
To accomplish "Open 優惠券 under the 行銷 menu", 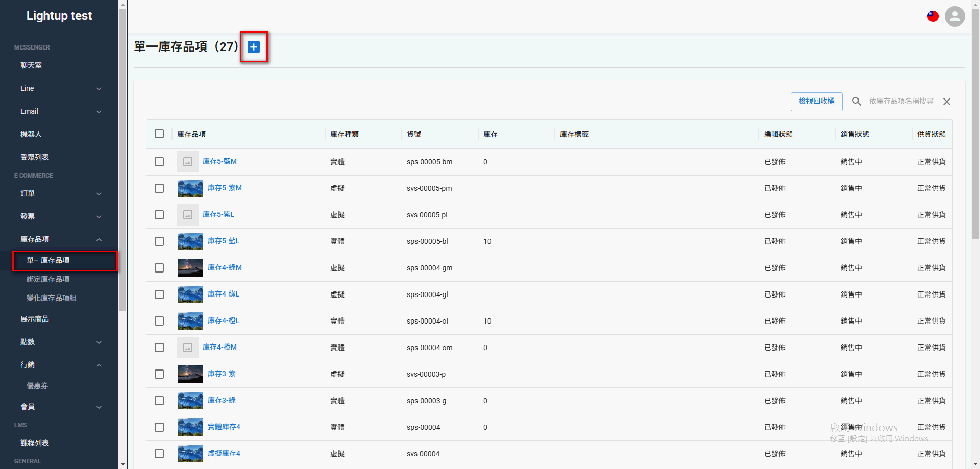I will (x=37, y=385).
